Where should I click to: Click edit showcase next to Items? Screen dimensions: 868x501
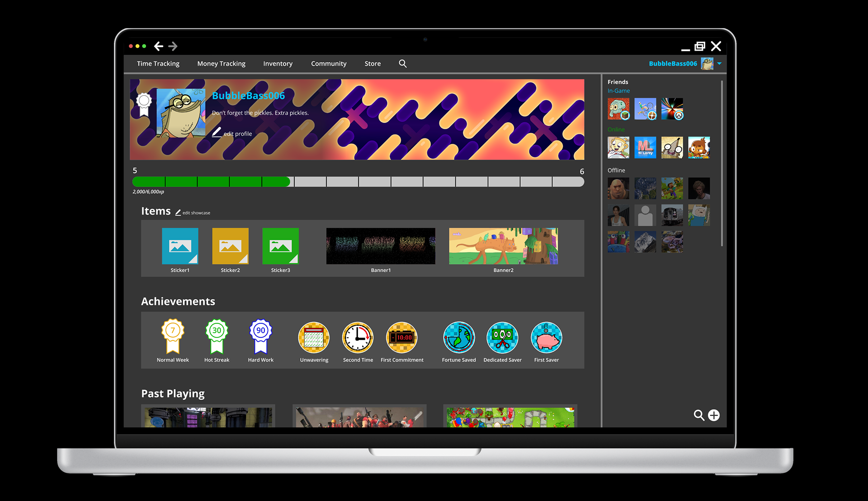pos(195,213)
